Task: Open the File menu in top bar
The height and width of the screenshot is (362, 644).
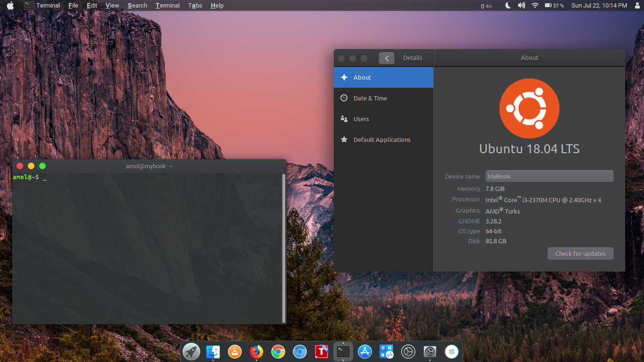Action: pyautogui.click(x=73, y=6)
